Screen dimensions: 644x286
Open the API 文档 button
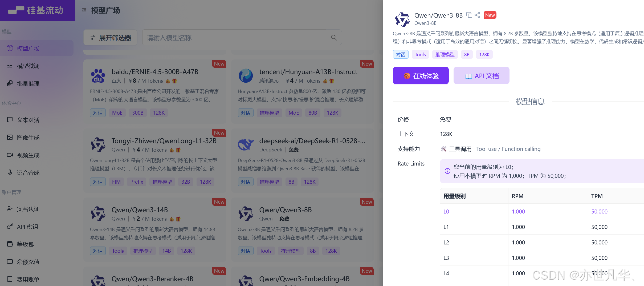pos(481,75)
